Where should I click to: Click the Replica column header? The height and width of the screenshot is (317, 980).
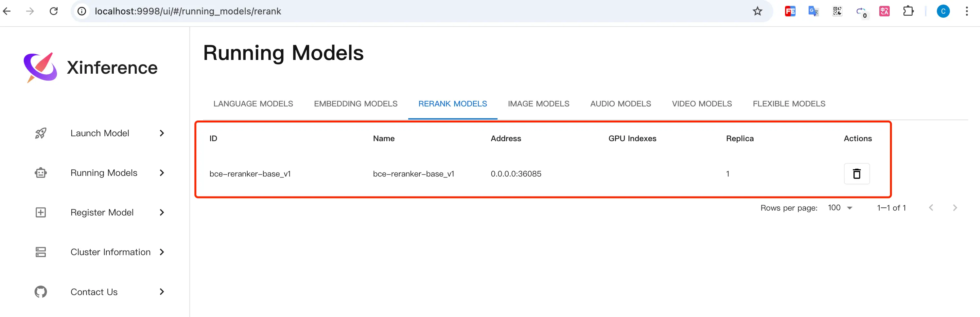tap(740, 138)
